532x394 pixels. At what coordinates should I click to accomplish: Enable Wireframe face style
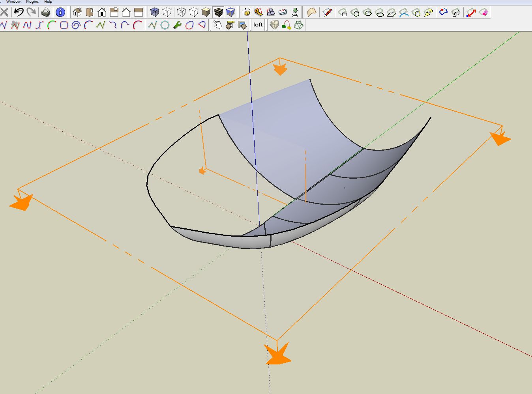tap(181, 12)
